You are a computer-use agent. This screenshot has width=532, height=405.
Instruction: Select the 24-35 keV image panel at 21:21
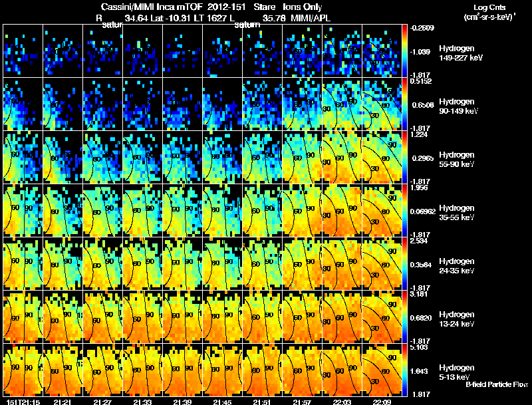(x=63, y=263)
